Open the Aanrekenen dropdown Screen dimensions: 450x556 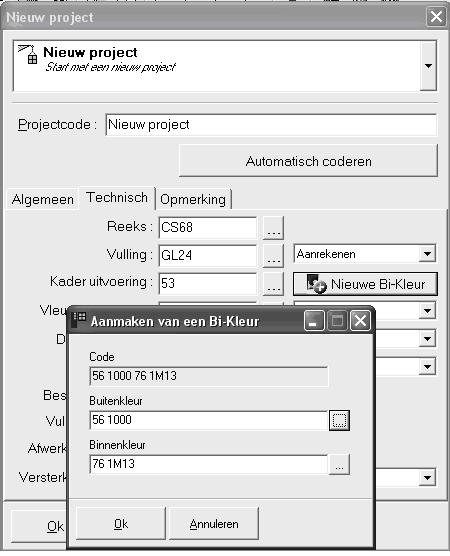click(364, 254)
